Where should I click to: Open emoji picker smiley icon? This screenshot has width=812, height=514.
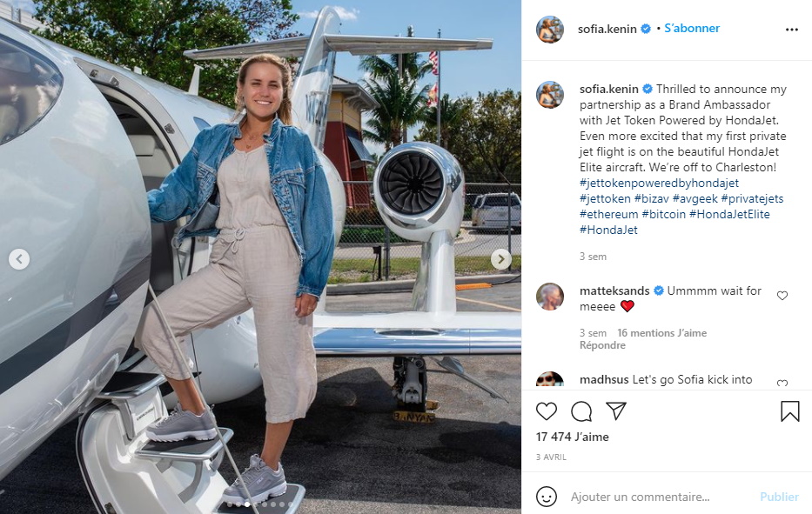click(547, 497)
